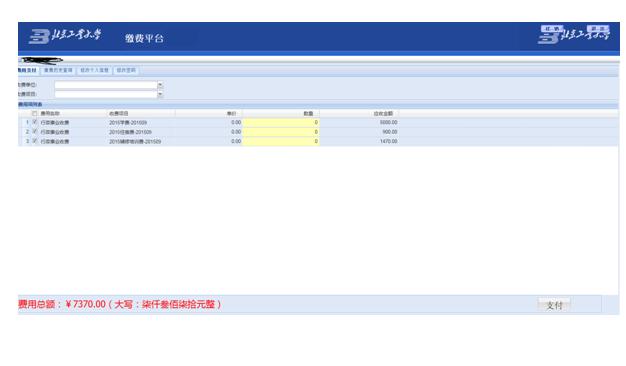Open the 收费单位 dropdown arrow
Image resolution: width=626 pixels, height=366 pixels.
click(x=160, y=85)
